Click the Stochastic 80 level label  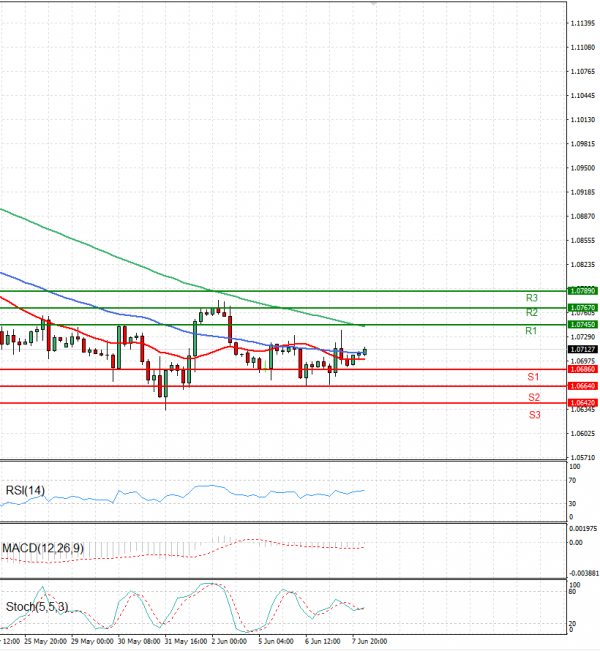(x=572, y=591)
